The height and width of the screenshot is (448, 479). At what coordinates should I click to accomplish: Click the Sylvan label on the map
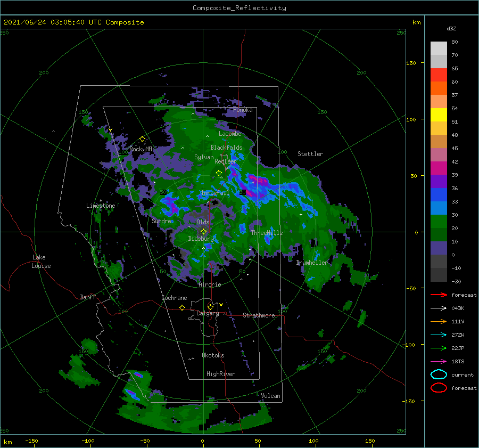click(204, 157)
